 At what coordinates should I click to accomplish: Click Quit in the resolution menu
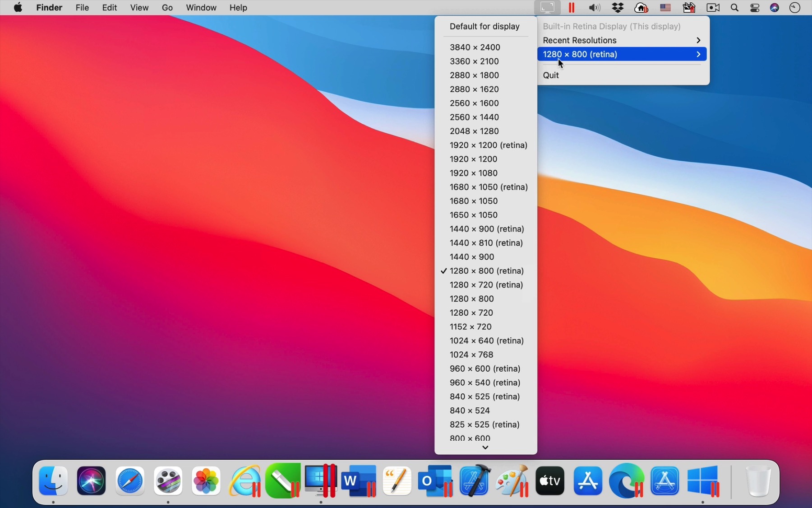551,75
